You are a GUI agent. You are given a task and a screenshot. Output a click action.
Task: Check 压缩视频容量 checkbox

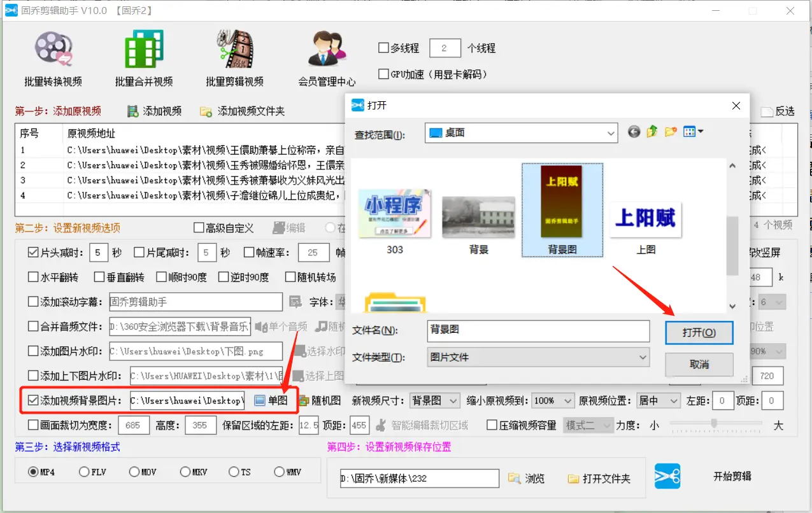(492, 425)
